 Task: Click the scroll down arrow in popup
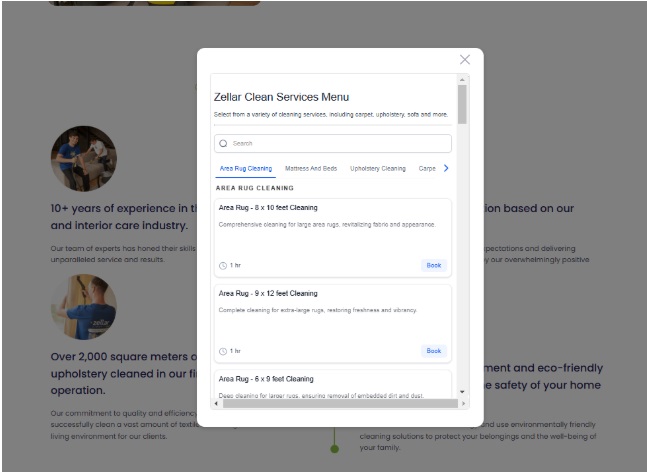[462, 392]
